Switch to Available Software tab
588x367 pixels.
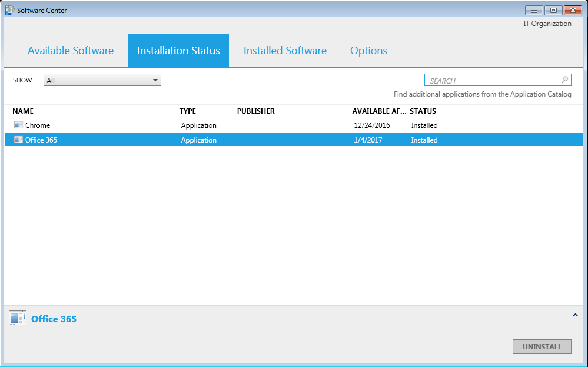pyautogui.click(x=71, y=50)
